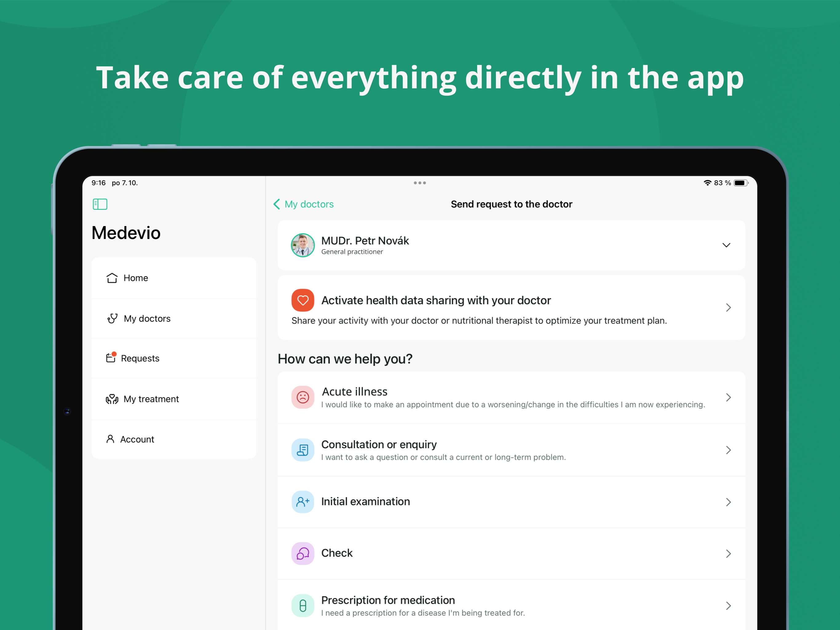Click the My treatment hands-heart icon
The image size is (840, 630).
click(112, 399)
